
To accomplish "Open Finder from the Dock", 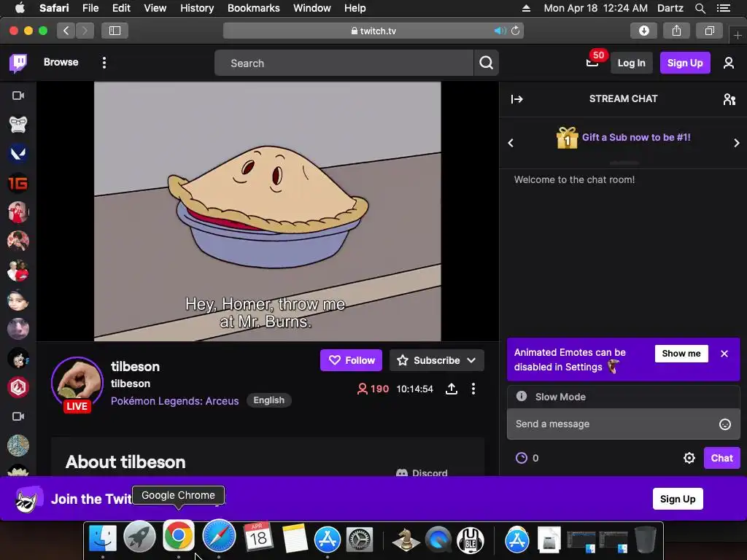I will (103, 539).
